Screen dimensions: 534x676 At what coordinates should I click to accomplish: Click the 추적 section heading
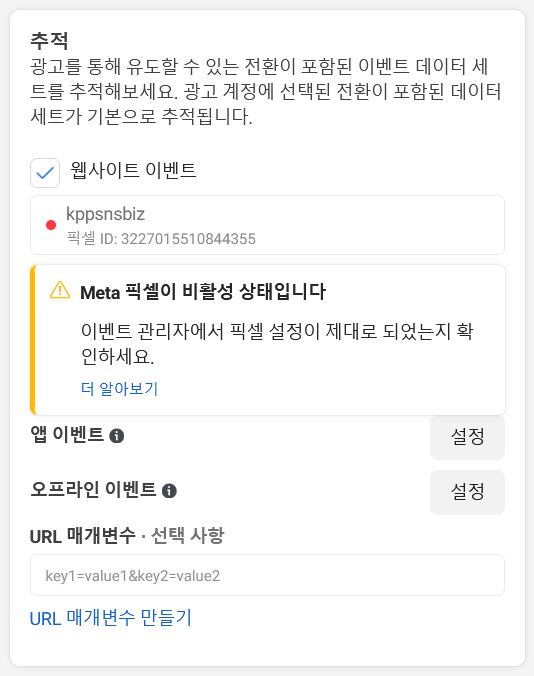[49, 41]
